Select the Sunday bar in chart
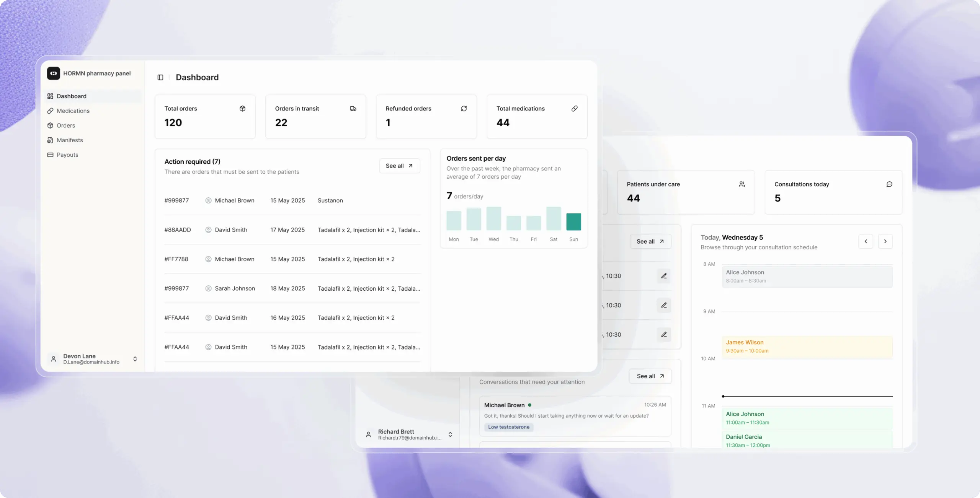980x498 pixels. 573,222
